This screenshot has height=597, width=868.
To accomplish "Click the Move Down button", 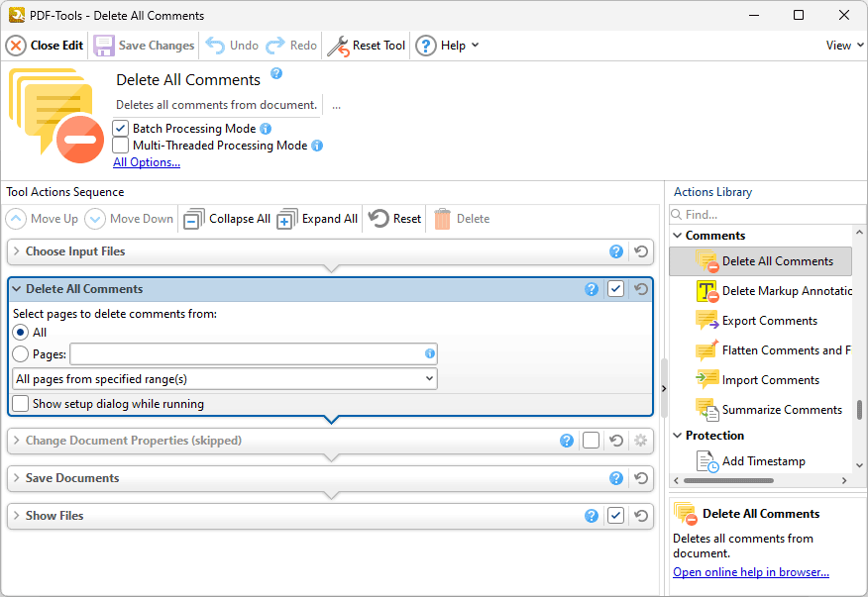I will coord(129,219).
